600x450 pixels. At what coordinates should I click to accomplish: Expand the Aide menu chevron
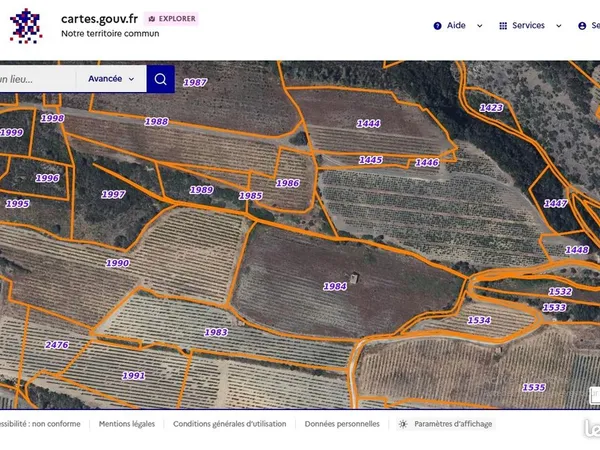pos(479,26)
